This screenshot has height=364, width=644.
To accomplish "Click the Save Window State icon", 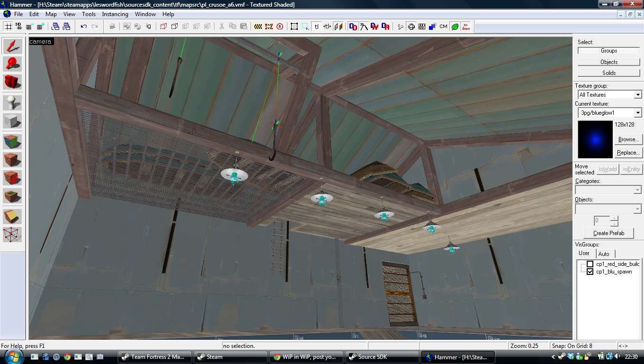I will pyautogui.click(x=66, y=27).
